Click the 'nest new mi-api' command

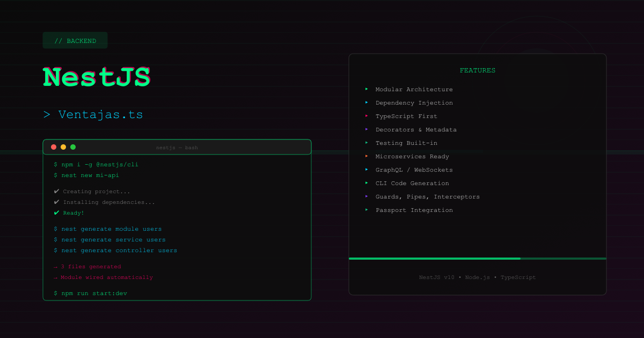point(86,175)
